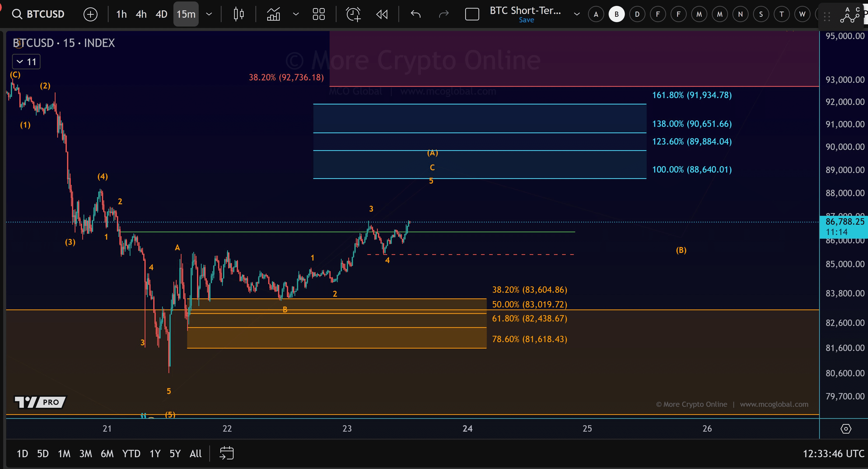Expand the timeframe dropdown arrow
Image resolution: width=868 pixels, height=469 pixels.
[209, 14]
